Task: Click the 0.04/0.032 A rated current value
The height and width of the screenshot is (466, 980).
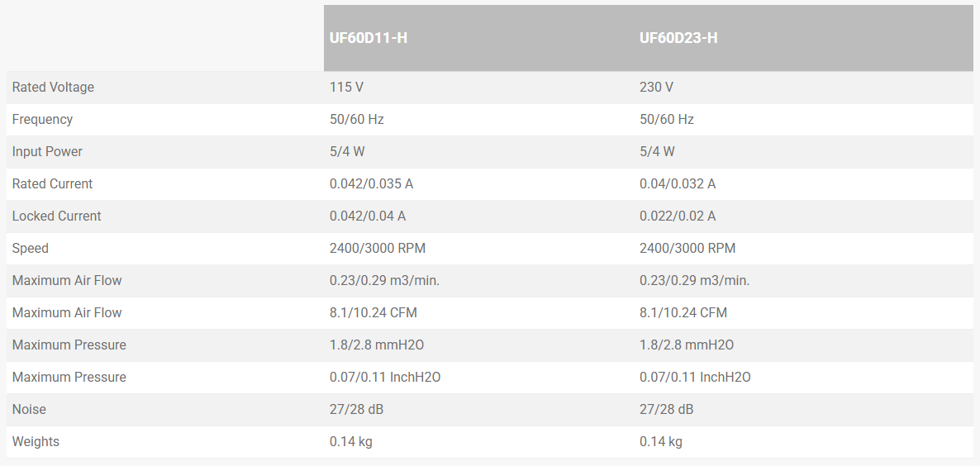Action: pyautogui.click(x=678, y=184)
